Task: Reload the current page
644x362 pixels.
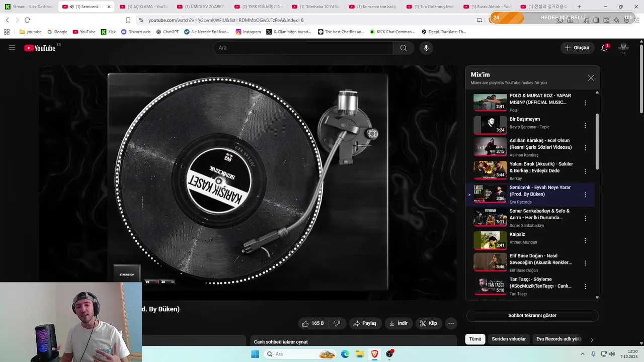Action: 27,20
